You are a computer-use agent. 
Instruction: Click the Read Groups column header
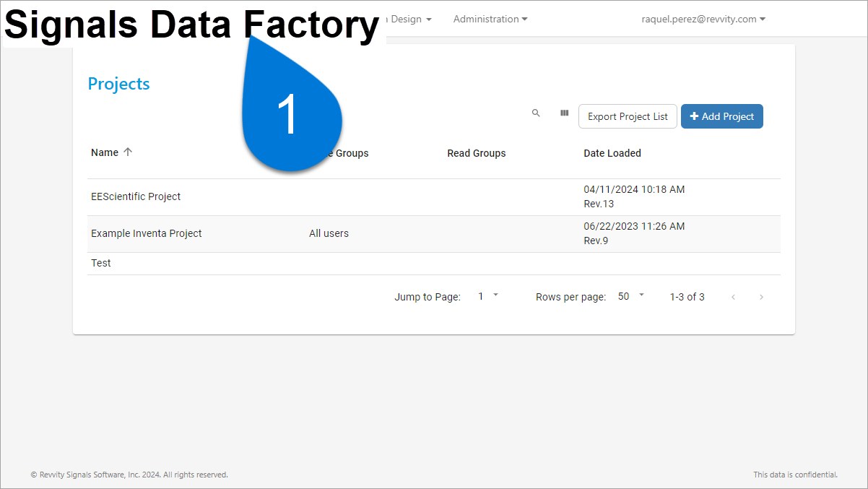tap(476, 153)
